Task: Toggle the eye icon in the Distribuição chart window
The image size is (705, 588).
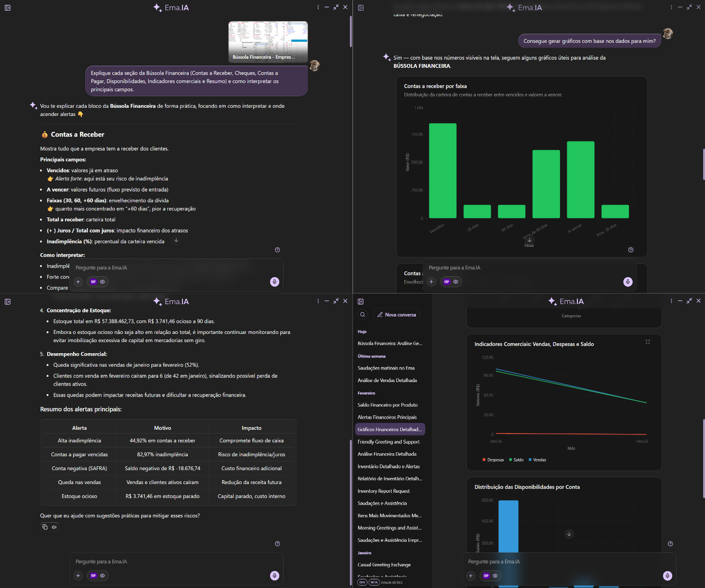Action: tap(495, 575)
